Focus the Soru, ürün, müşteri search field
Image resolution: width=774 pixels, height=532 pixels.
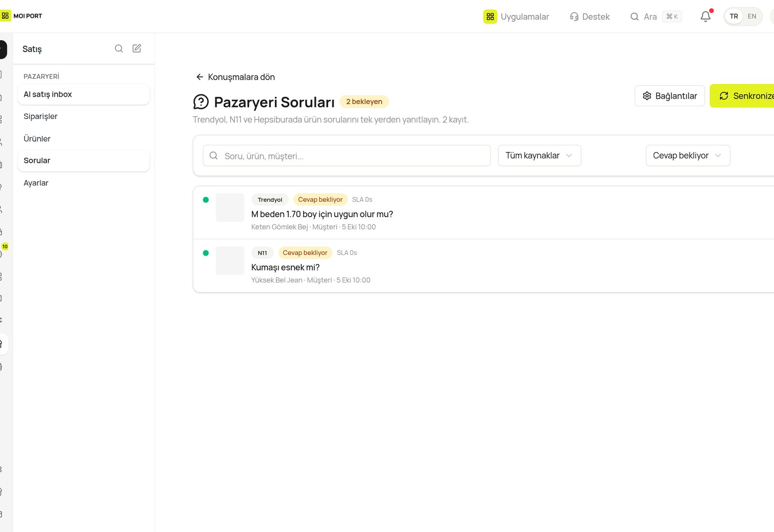346,156
